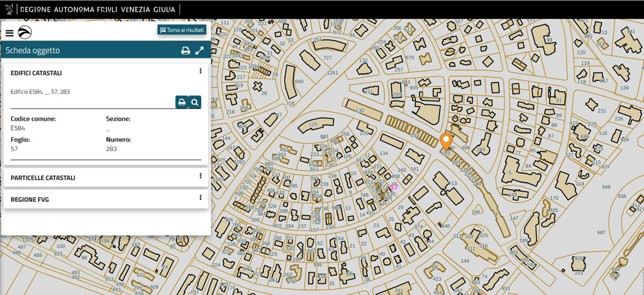Image resolution: width=644 pixels, height=295 pixels.
Task: Open the hamburger menu
Action: tap(9, 33)
